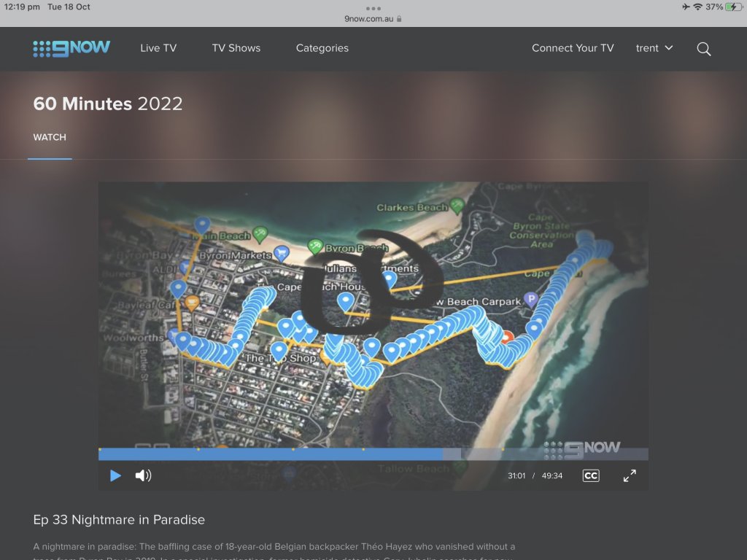Toggle closed captions with CC button
The width and height of the screenshot is (747, 560).
pos(590,475)
